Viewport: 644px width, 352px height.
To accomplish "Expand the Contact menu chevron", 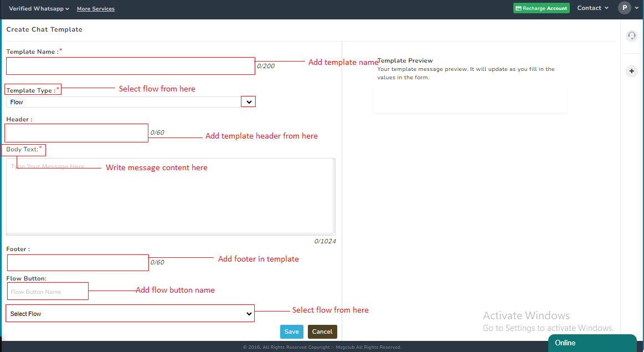I will 606,8.
